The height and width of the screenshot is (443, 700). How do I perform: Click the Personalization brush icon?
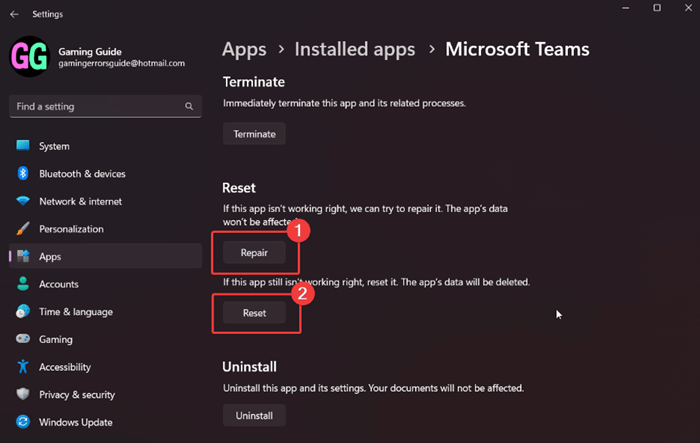pyautogui.click(x=23, y=229)
